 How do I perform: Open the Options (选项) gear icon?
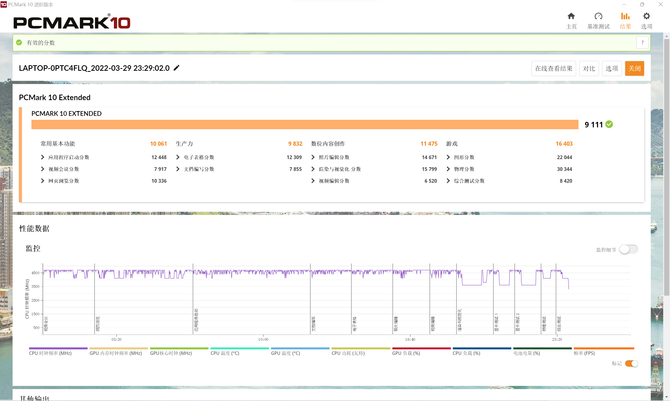[x=646, y=18]
